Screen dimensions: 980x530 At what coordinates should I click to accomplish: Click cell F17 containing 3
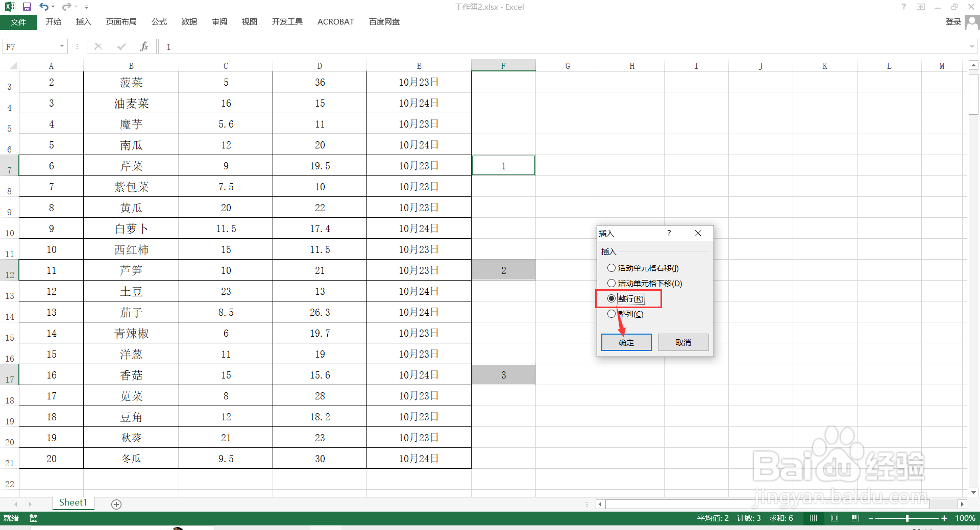503,375
